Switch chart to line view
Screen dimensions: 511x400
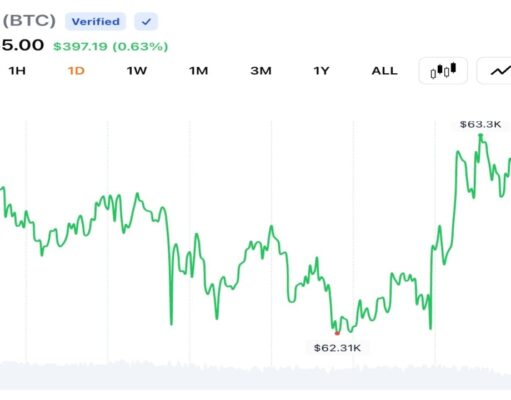click(494, 71)
